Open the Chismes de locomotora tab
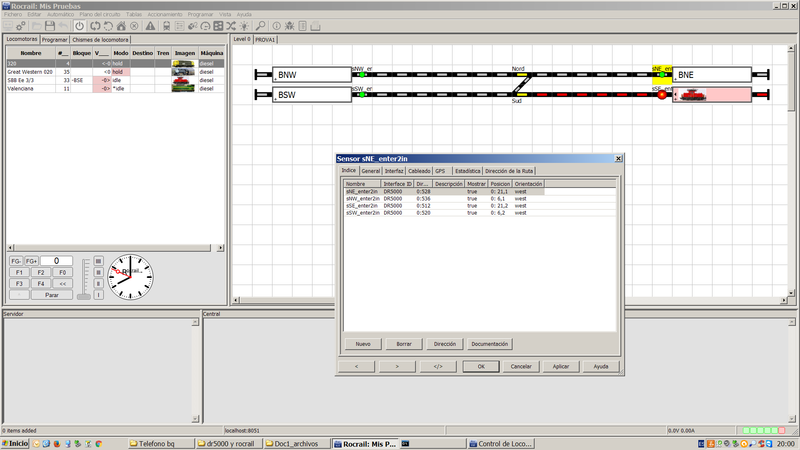Screen dimensions: 800x450 click(x=100, y=39)
